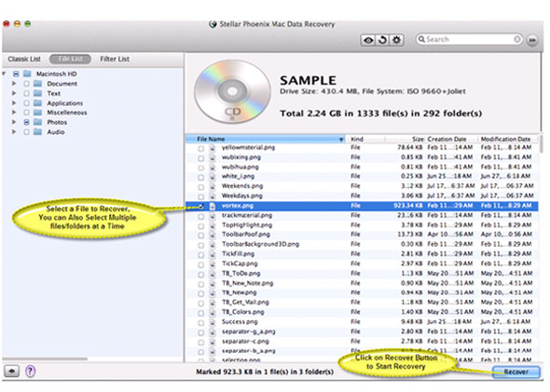This screenshot has height=392, width=550.
Task: Click into the Search field
Action: tap(469, 39)
